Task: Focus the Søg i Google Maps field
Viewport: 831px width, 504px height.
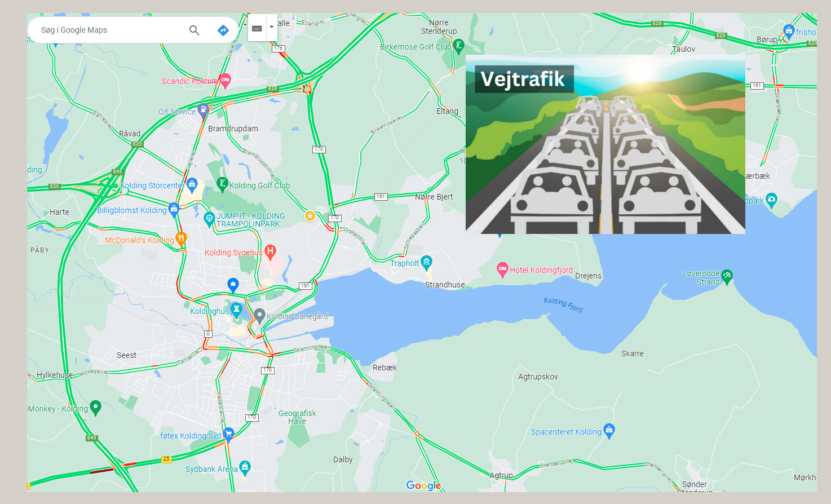Action: coord(110,30)
